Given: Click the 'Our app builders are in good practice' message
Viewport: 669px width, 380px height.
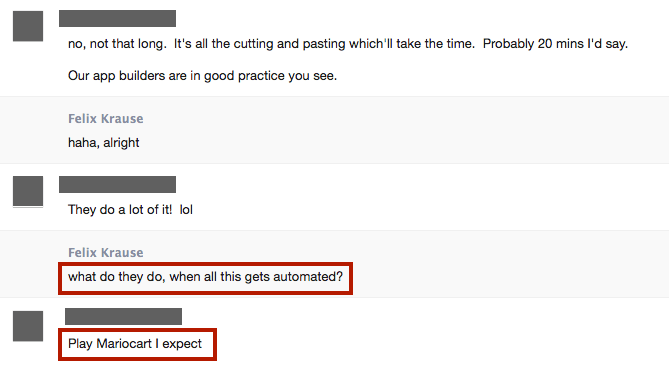Looking at the screenshot, I should click(x=202, y=76).
